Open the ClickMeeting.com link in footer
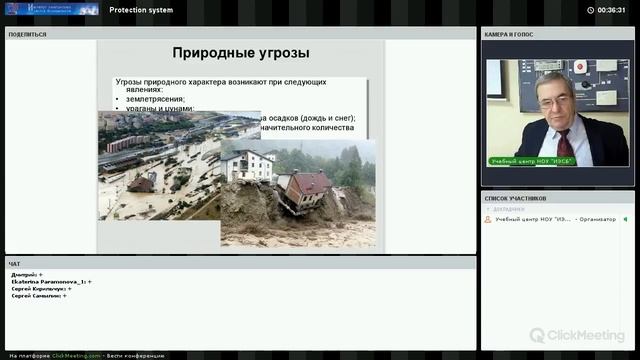The image size is (640, 360). pyautogui.click(x=76, y=356)
